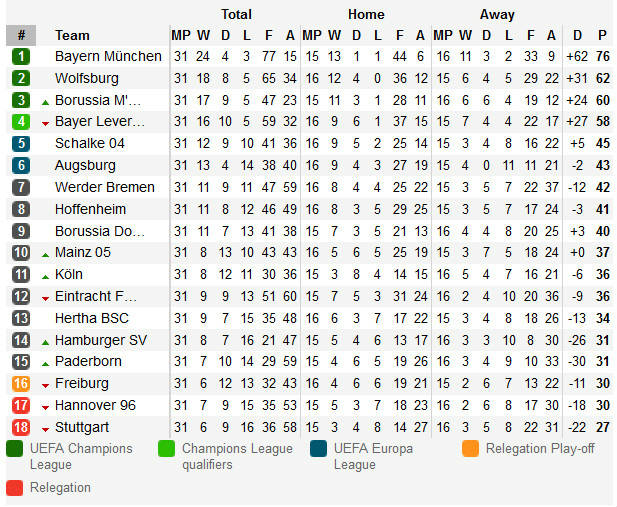617x507 pixels.
Task: Click the UEFA Champions League green legend swatch
Action: click(x=15, y=449)
